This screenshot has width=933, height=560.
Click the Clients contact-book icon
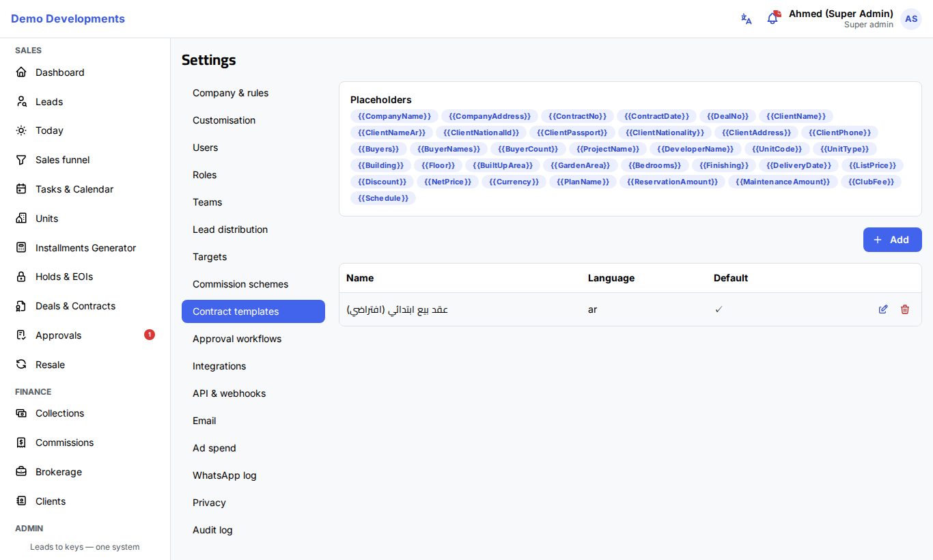coord(21,501)
